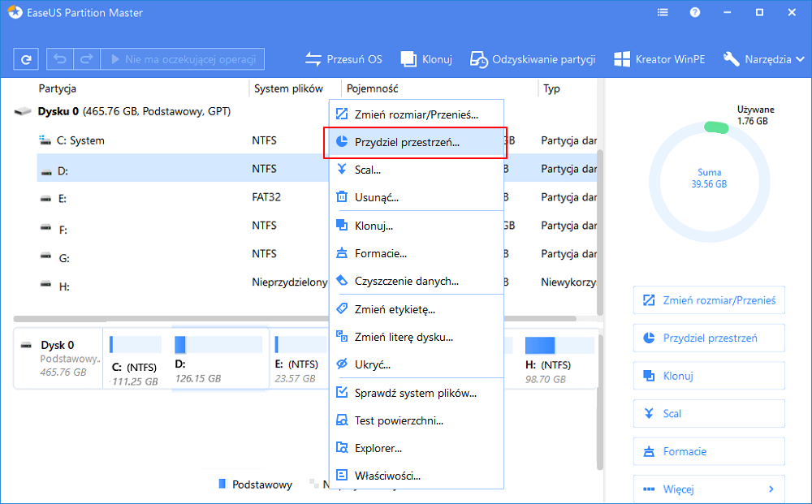Click the Test powierzchni surface test icon

(342, 420)
